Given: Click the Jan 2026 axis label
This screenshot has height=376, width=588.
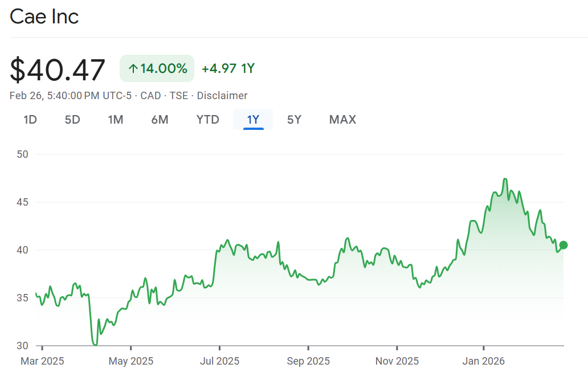Looking at the screenshot, I should pos(484,361).
